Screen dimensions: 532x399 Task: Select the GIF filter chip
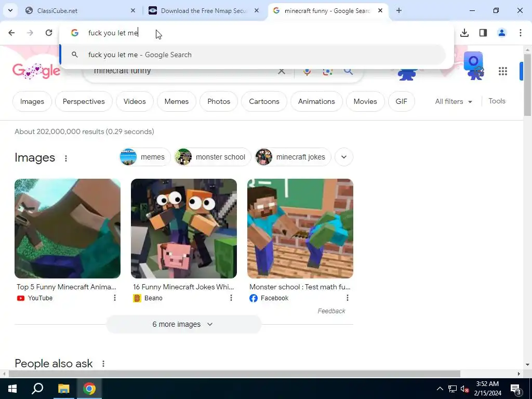pos(402,101)
